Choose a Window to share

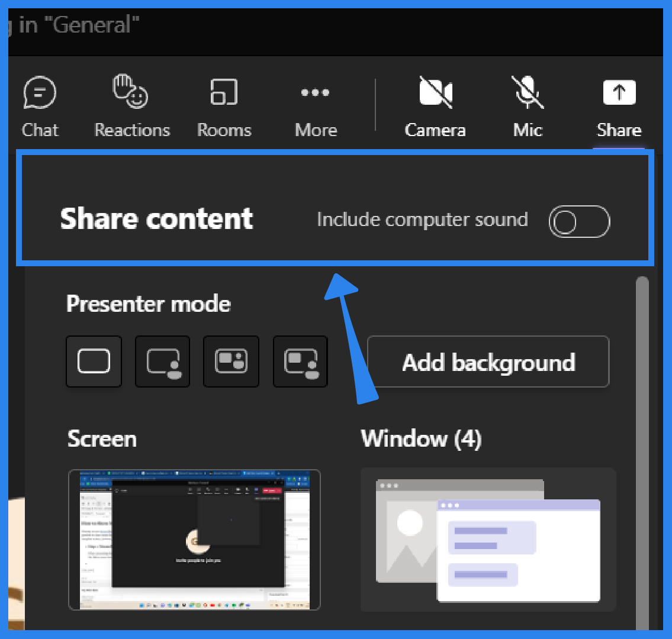tap(488, 540)
